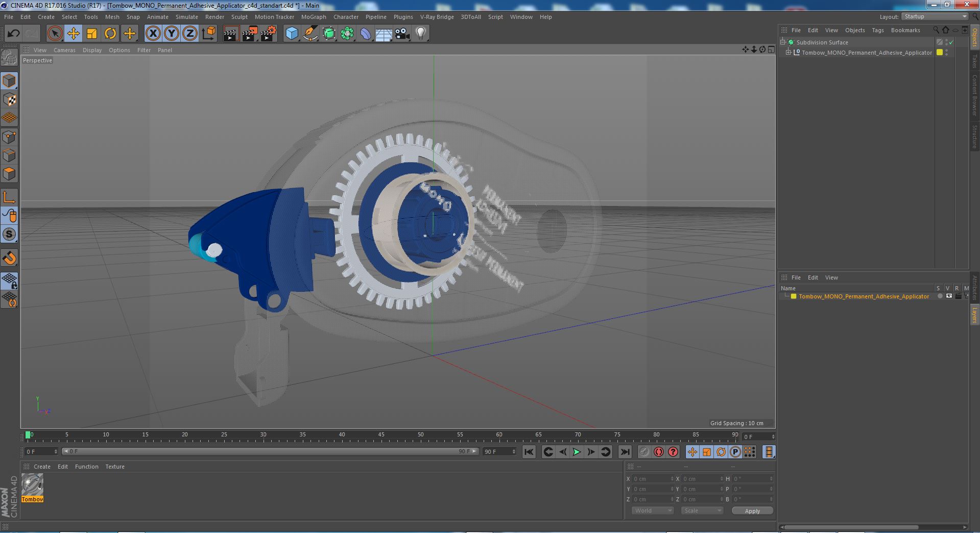The image size is (980, 533).
Task: Open the MoGraph array generator icon
Action: point(347,34)
